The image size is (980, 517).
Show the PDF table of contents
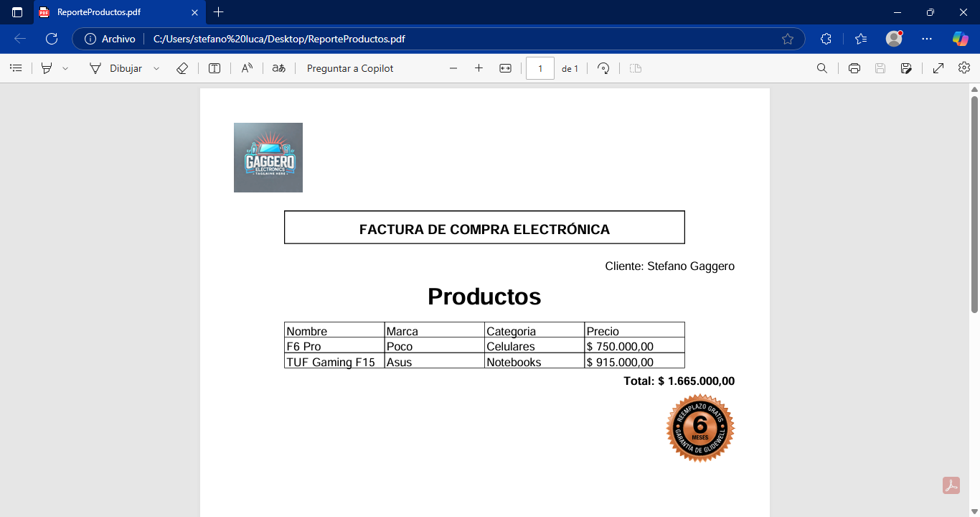[x=16, y=68]
